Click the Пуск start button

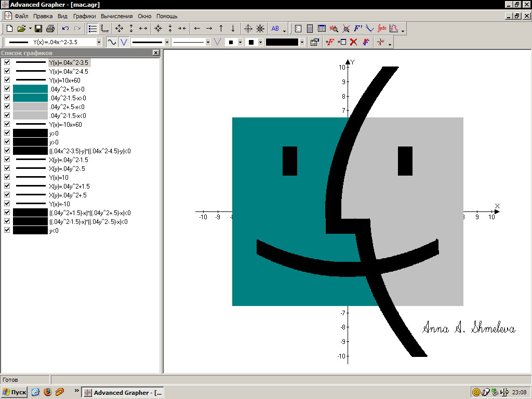tap(15, 392)
